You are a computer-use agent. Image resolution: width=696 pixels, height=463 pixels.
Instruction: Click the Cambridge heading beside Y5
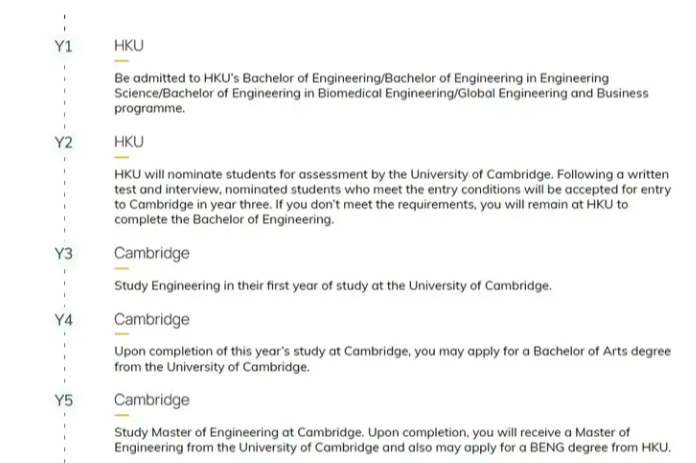click(152, 400)
